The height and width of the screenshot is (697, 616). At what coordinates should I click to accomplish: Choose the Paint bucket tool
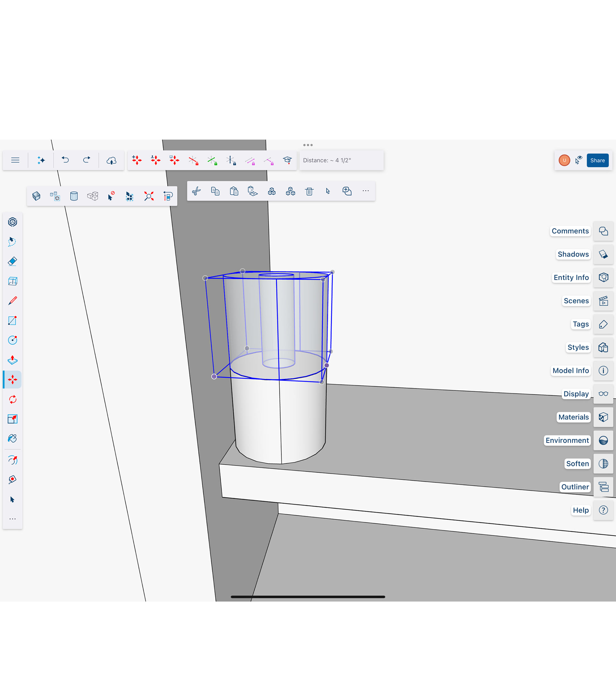coord(12,438)
